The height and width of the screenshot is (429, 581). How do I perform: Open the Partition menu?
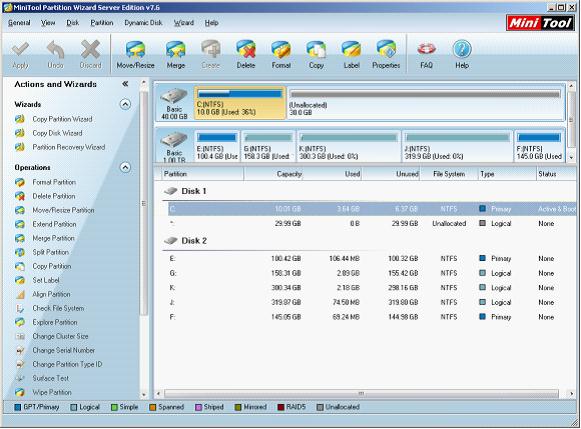(102, 23)
